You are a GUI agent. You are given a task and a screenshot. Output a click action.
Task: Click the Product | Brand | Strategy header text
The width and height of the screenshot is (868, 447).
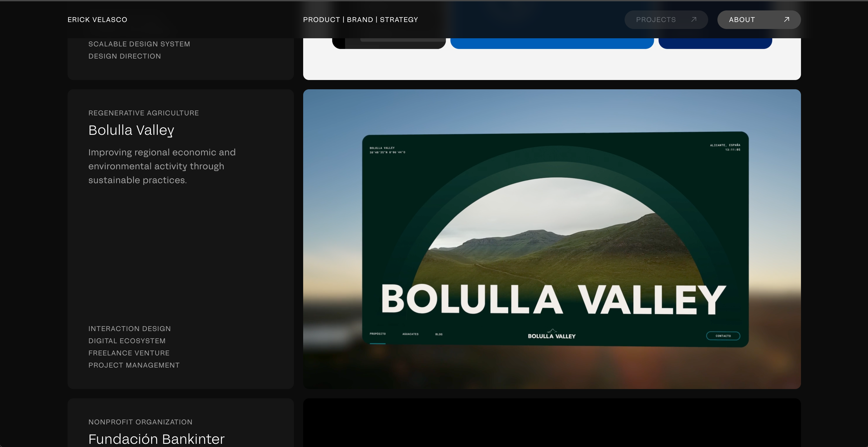point(360,19)
